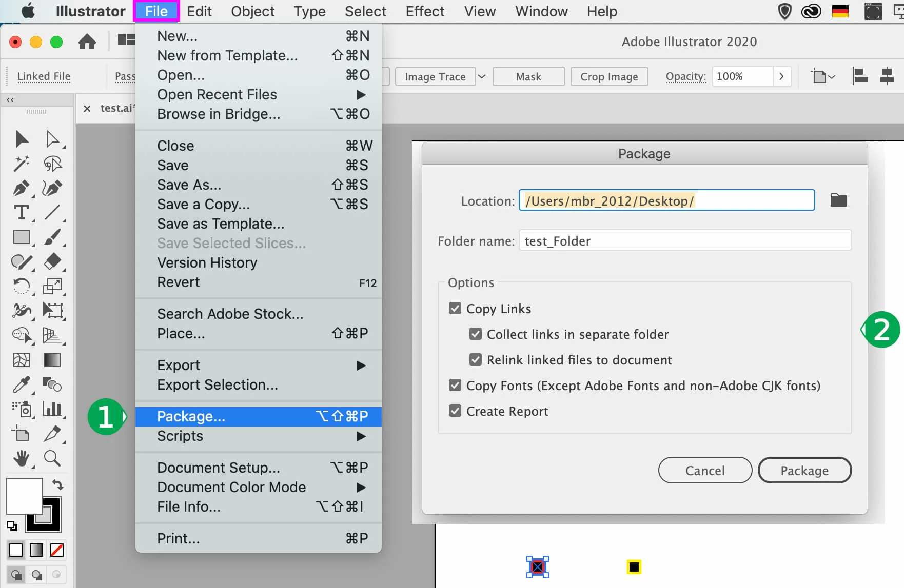904x588 pixels.
Task: Open the Object menu
Action: pyautogui.click(x=252, y=11)
